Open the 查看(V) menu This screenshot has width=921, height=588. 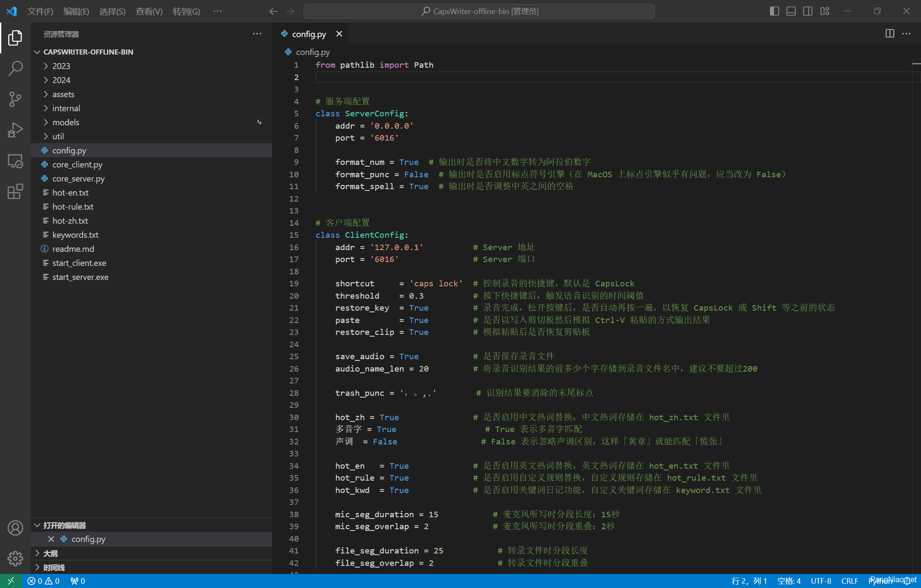tap(149, 12)
